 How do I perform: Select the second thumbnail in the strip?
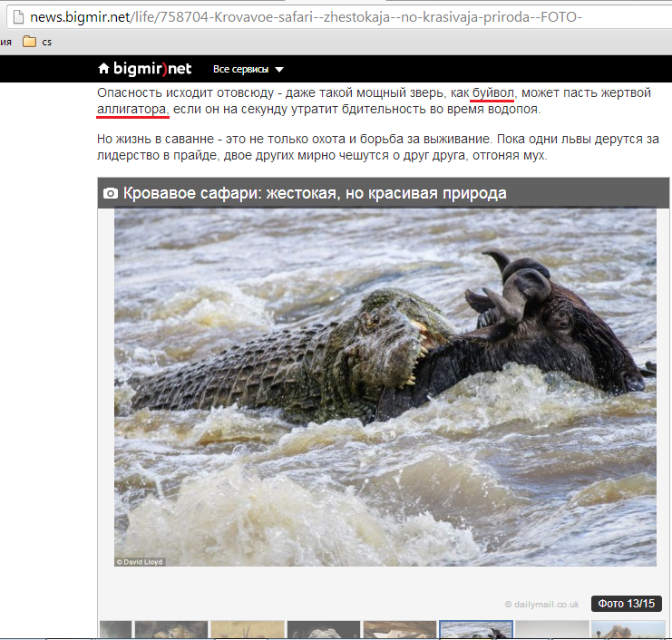(x=170, y=630)
